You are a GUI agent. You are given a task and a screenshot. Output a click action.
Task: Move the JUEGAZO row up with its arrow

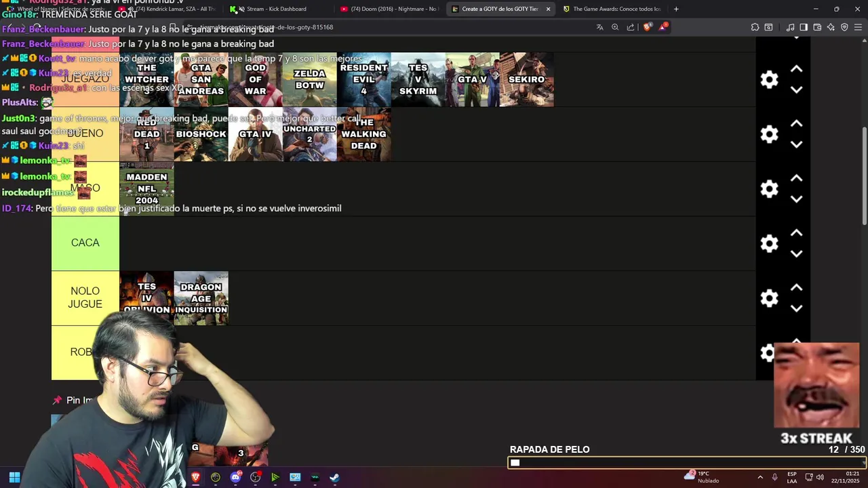pos(797,69)
